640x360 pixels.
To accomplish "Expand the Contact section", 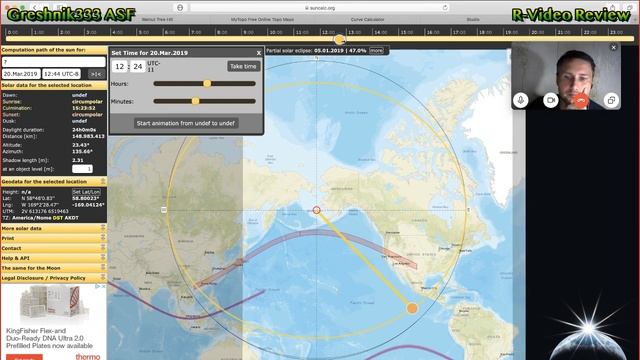I will click(53, 248).
